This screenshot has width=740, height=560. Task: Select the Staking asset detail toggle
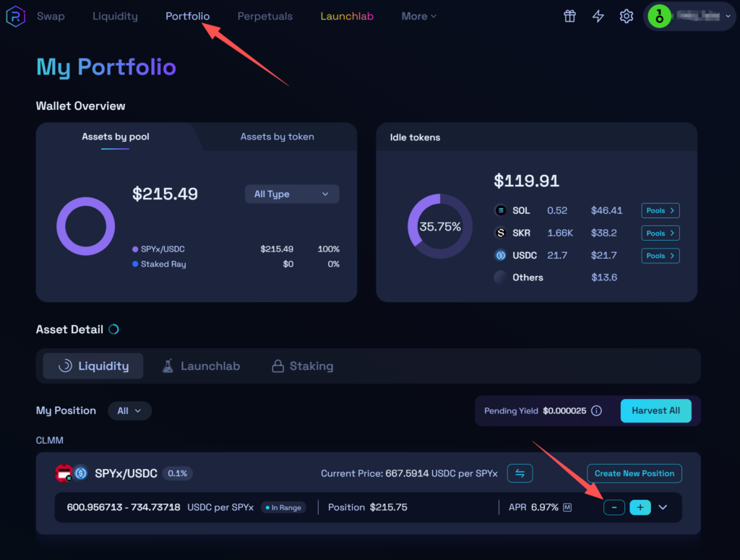tap(302, 366)
